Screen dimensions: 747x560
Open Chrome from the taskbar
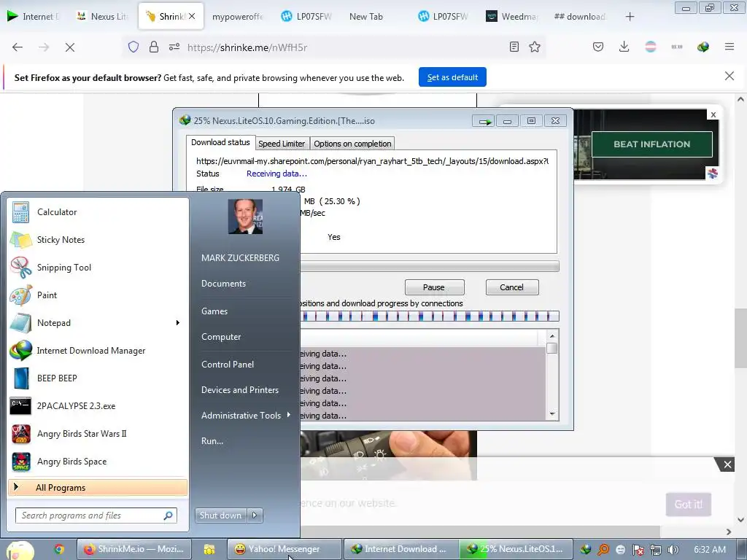59,549
